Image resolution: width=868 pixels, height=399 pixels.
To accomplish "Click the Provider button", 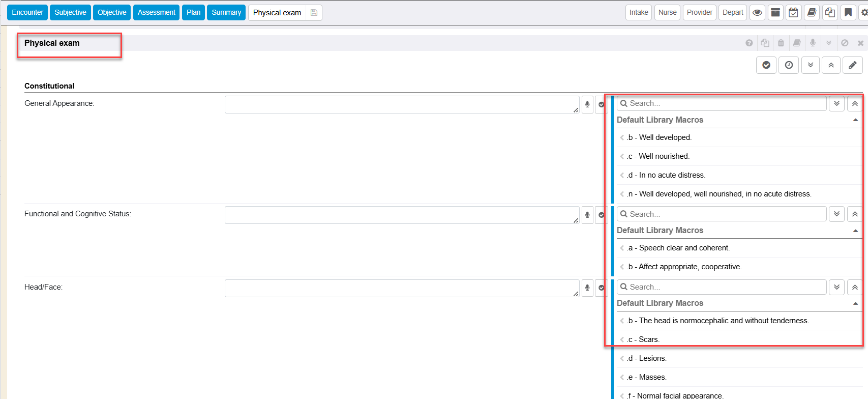I will 699,13.
